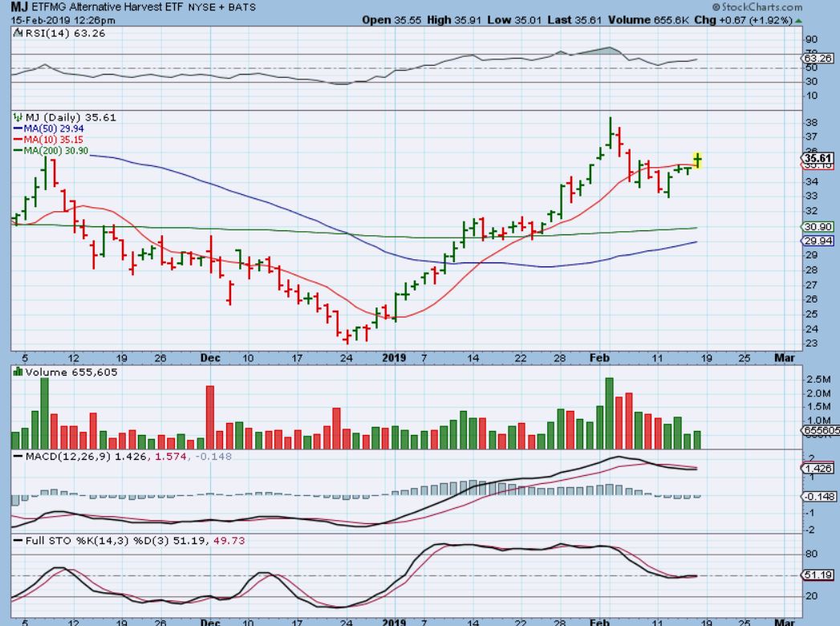Click the 63.26 RSI axis value tag
The height and width of the screenshot is (626, 840).
click(x=818, y=58)
